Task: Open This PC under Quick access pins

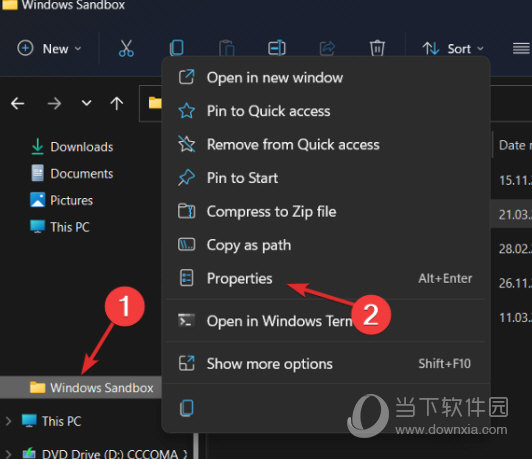Action: (60, 227)
